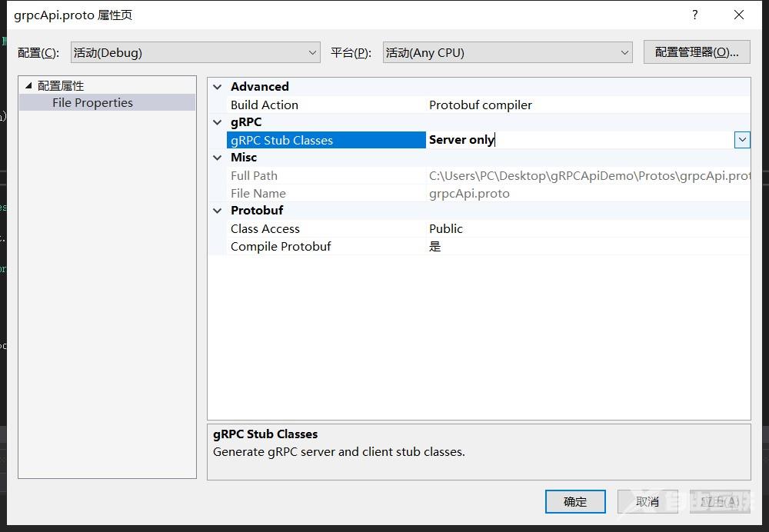Collapse the Advanced property section
The height and width of the screenshot is (532, 769).
click(218, 86)
